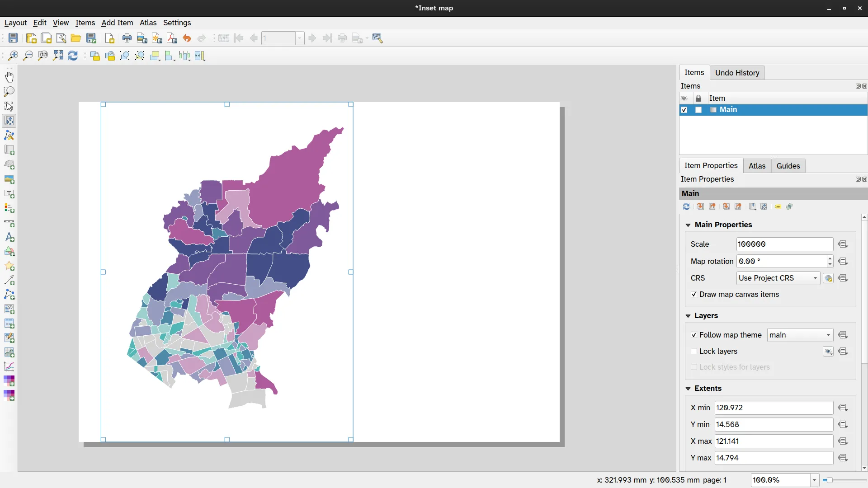Click the Undo arrow icon

[x=187, y=38]
